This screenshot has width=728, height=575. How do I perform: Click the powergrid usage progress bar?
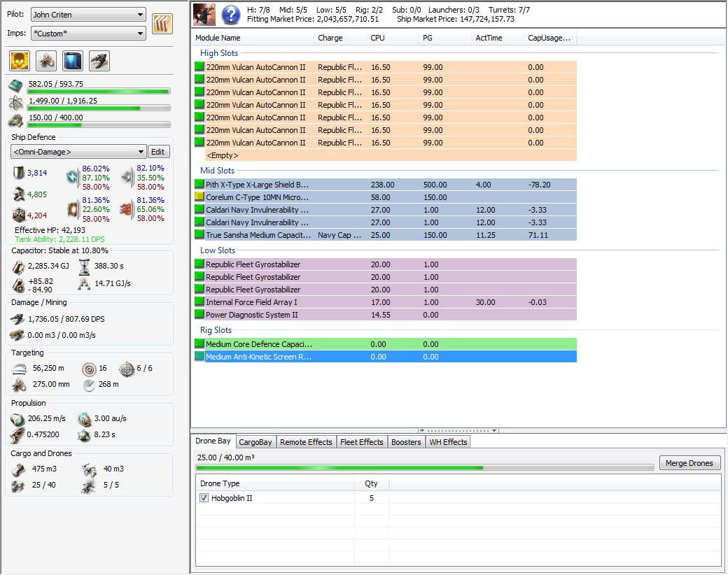[x=99, y=108]
